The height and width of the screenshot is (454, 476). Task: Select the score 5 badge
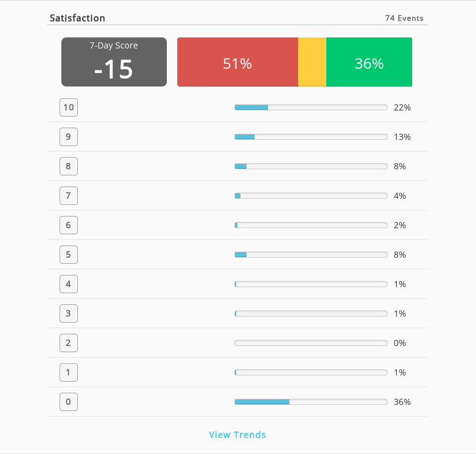[69, 255]
